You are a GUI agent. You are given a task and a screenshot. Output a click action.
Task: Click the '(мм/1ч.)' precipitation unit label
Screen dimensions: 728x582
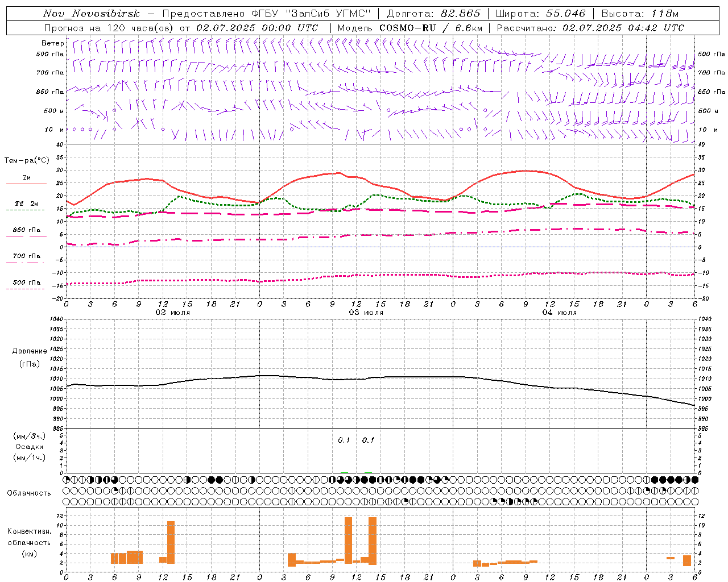tap(30, 458)
